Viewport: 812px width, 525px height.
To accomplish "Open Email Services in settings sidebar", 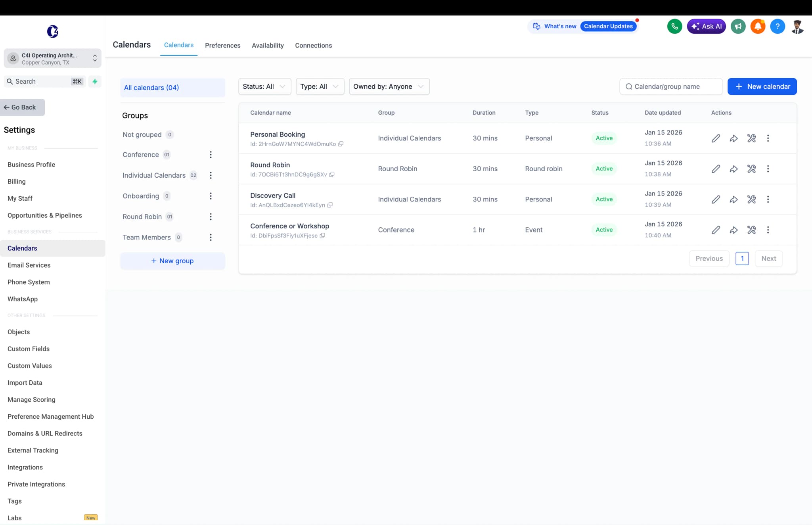I will [x=29, y=265].
